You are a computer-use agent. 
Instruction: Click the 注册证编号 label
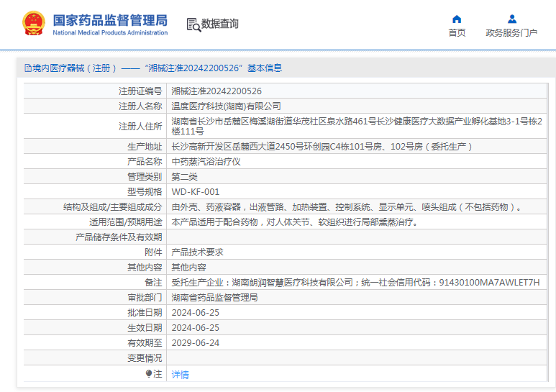140,91
